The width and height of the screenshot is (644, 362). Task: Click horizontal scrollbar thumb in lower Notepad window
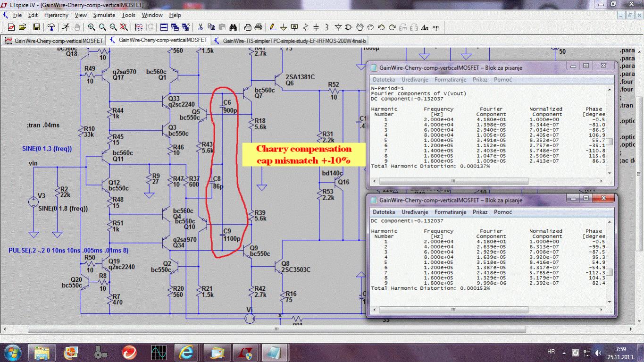[453, 310]
